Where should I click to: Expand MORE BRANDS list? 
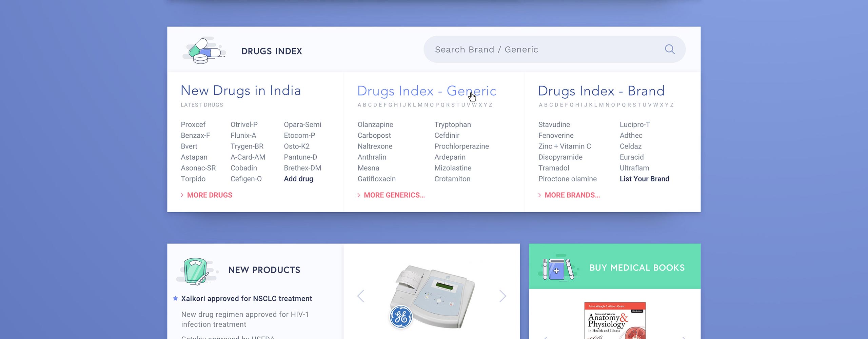click(572, 195)
